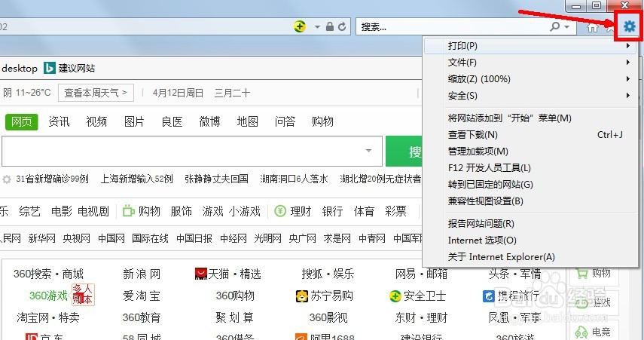Switch to the 问答 search tab
This screenshot has width=644, height=340.
(285, 121)
